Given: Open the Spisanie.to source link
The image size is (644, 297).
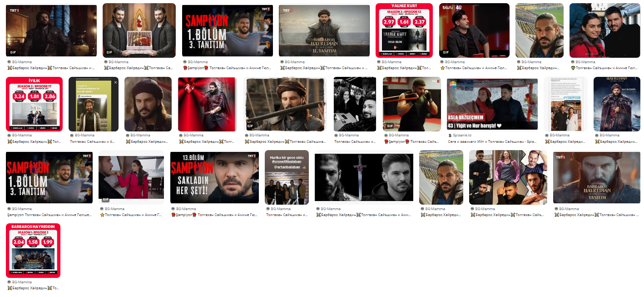Looking at the screenshot, I should point(463,135).
